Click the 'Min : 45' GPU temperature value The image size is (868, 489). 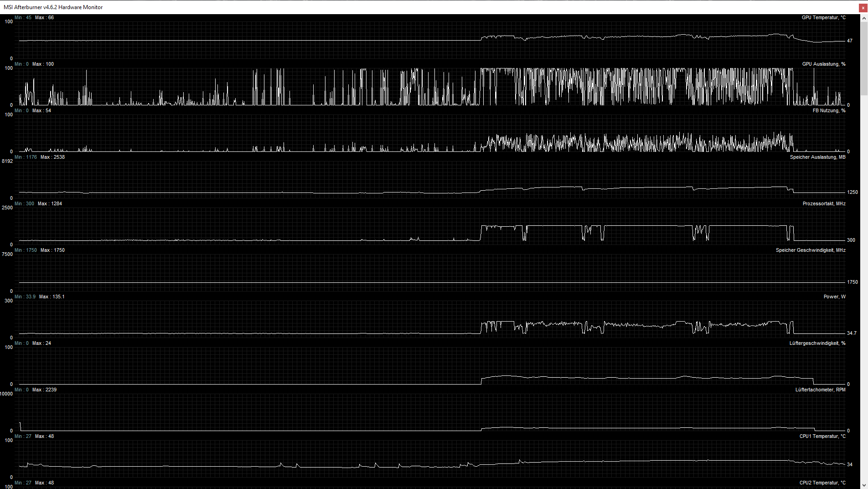23,18
